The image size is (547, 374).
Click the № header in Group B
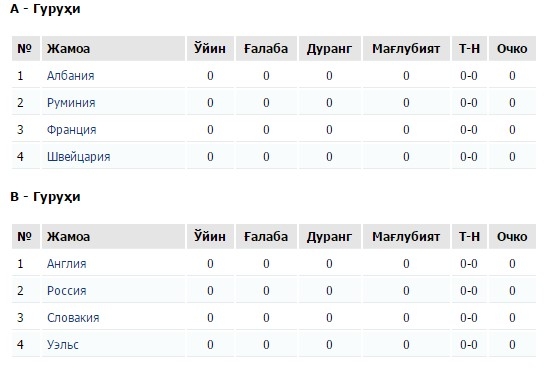click(26, 237)
